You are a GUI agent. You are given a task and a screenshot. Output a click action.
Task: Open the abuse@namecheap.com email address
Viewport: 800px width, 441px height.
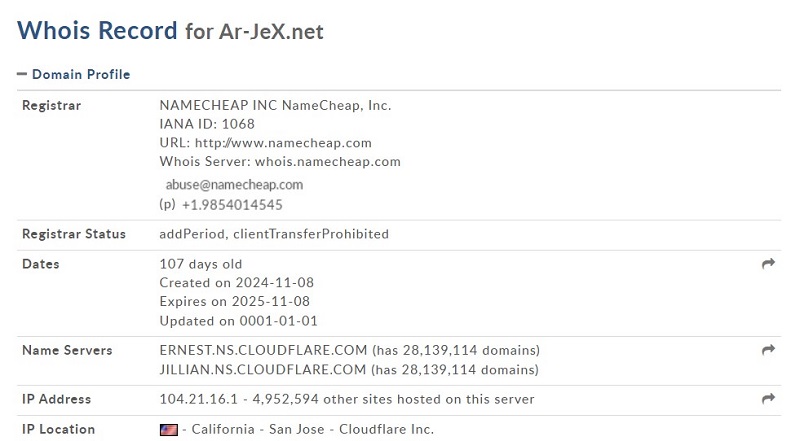[x=234, y=185]
